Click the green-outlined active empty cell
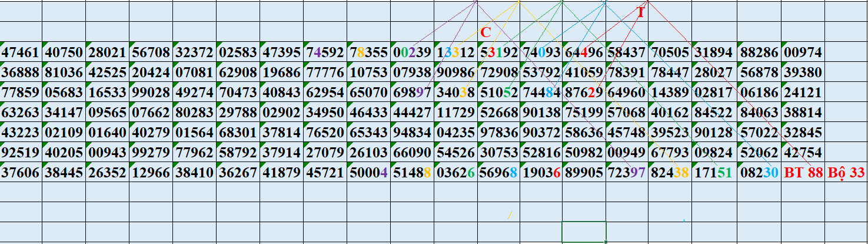This screenshot has width=868, height=244. tap(584, 230)
